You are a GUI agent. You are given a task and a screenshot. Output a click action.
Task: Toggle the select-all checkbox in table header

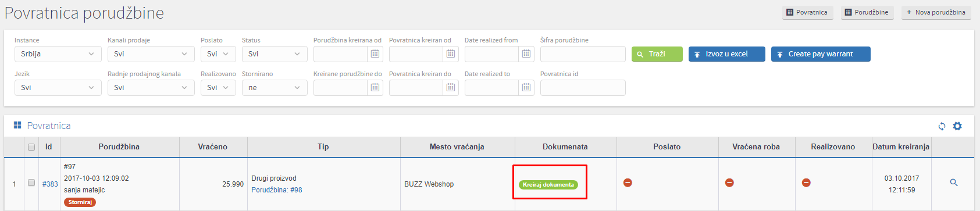[x=31, y=147]
